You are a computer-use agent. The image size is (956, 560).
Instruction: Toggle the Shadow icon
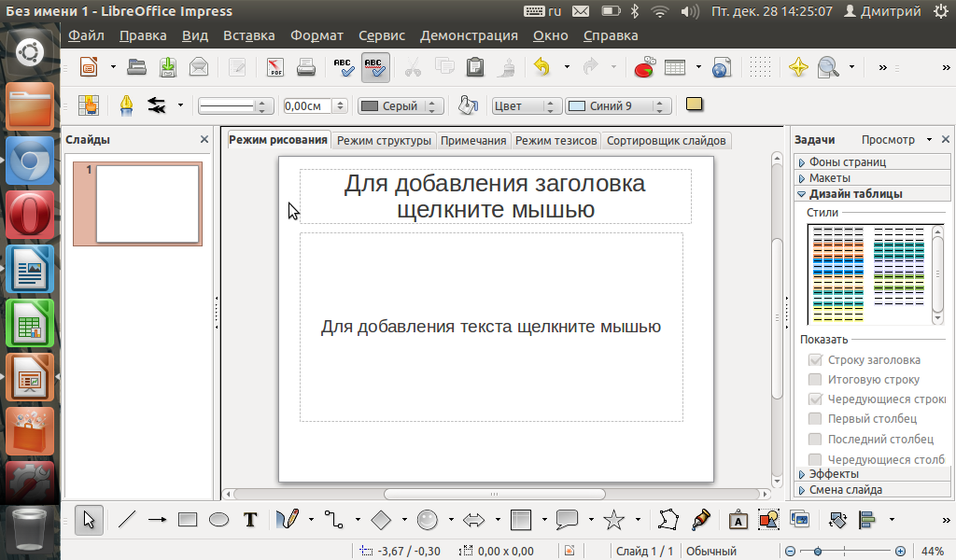click(x=695, y=105)
